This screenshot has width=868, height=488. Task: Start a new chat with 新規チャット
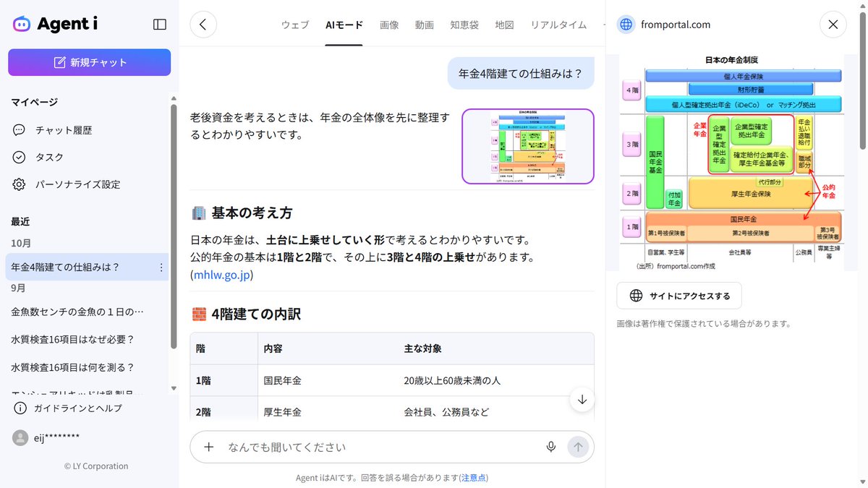pos(90,62)
